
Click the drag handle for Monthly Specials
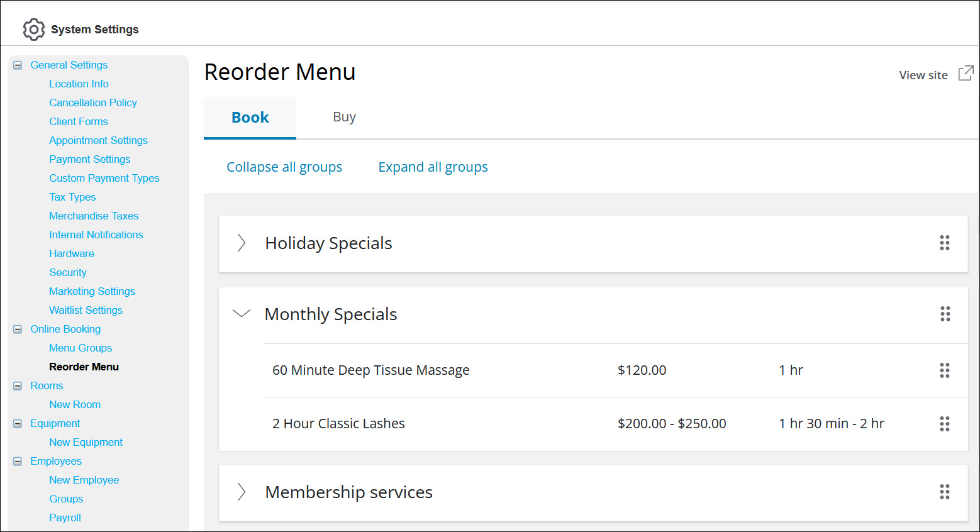click(945, 314)
